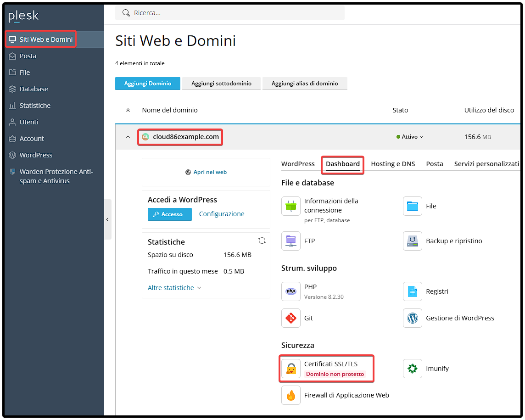Screen dimensions: 525x420
Task: Open the PHP settings icon
Action: tap(290, 291)
